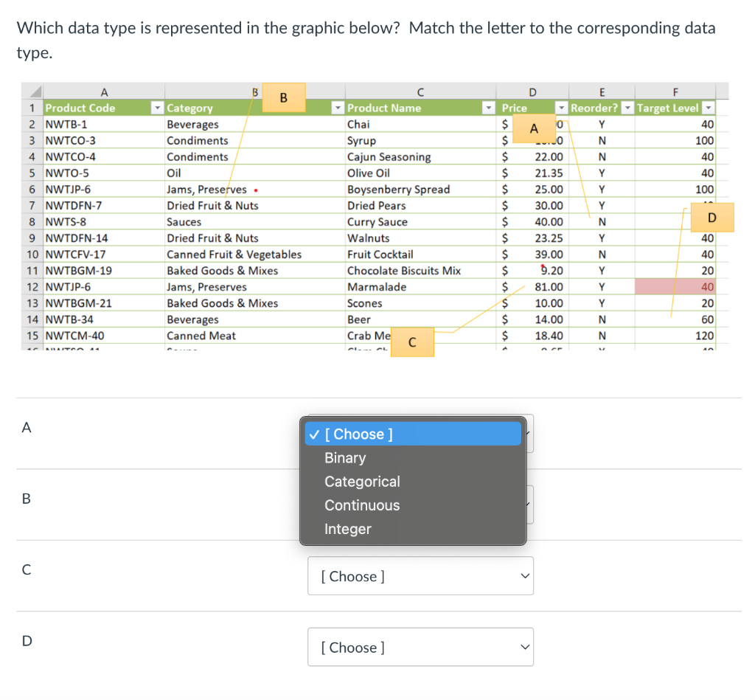Screen dimensions: 755x700
Task: Open the [ Choose ] dropdown for item D
Action: click(420, 647)
